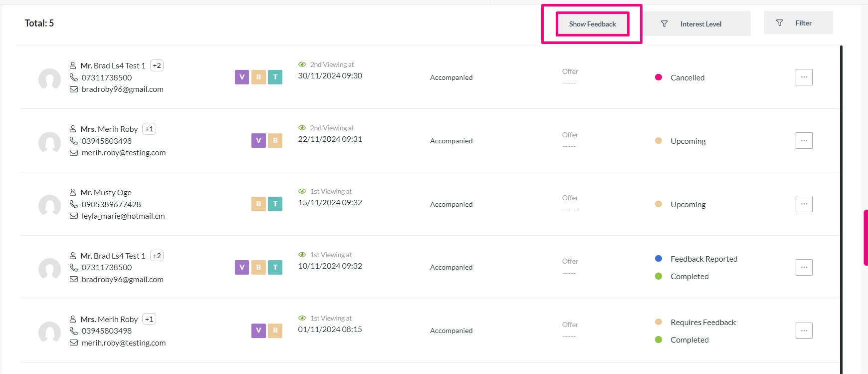Click teal T badge on Musty Oge row
Image resolution: width=868 pixels, height=374 pixels.
[275, 204]
